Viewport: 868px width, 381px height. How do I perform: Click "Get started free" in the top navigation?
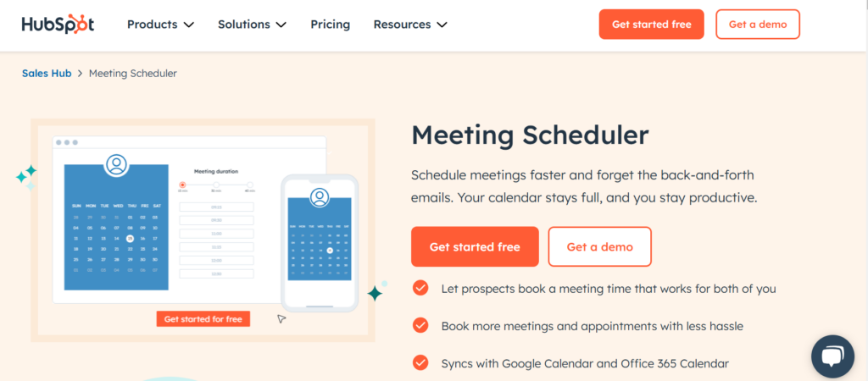click(x=651, y=25)
